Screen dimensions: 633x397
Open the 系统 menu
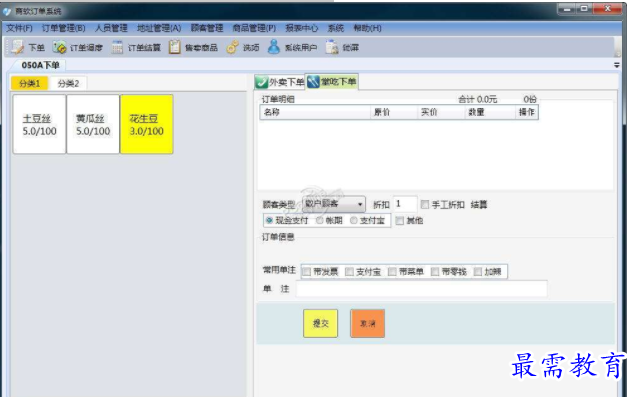[x=335, y=28]
